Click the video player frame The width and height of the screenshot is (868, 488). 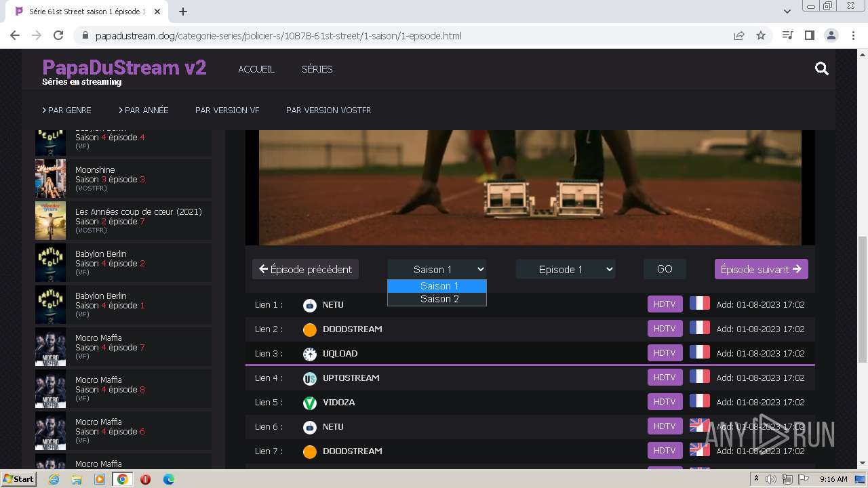click(530, 187)
